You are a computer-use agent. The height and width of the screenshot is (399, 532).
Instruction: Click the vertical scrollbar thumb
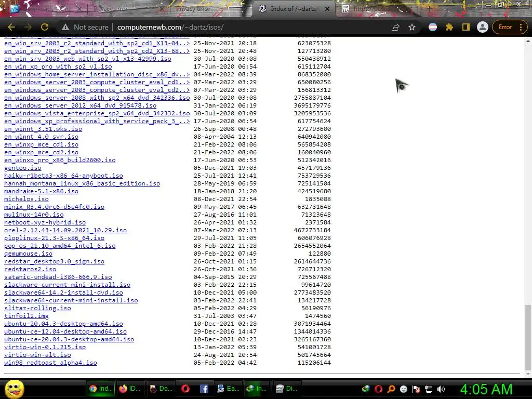coord(528,338)
